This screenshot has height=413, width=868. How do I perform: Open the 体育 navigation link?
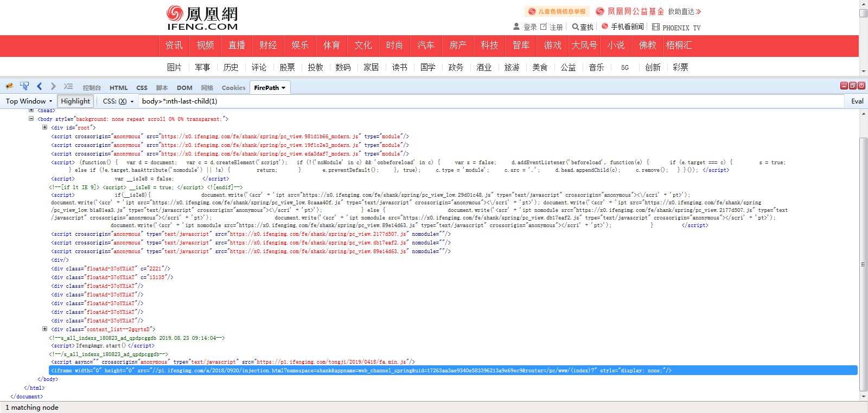coord(331,46)
